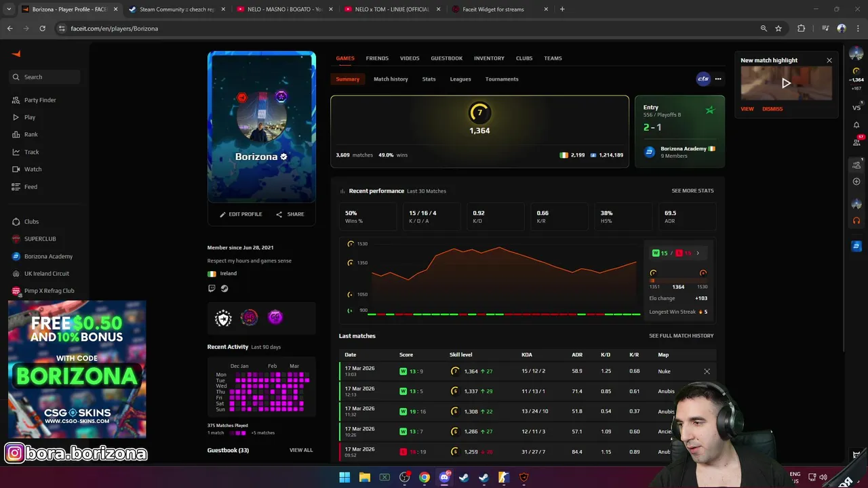Screen dimensions: 868x488
Task: Switch to the Guestbook tab
Action: (446, 58)
